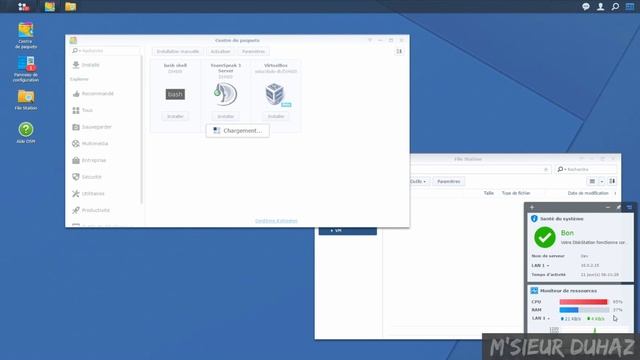Screen dimensions: 640x360
Task: Open the TeamSpeak 3 Server package icon
Action: tap(225, 94)
